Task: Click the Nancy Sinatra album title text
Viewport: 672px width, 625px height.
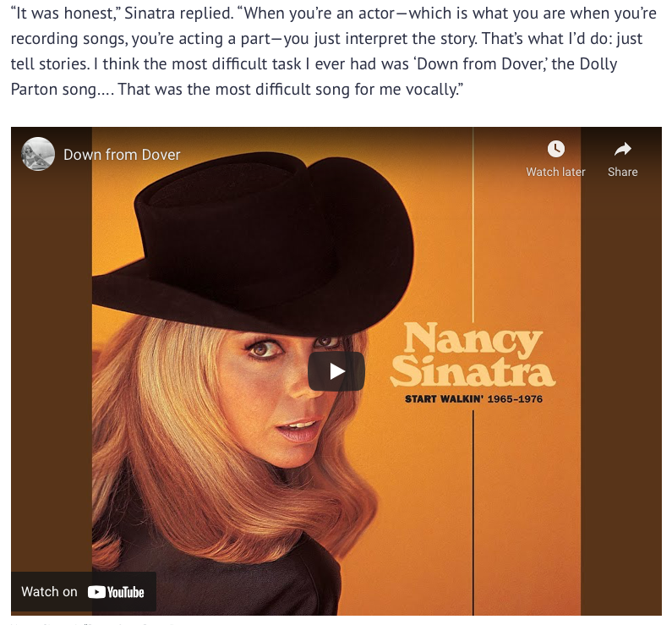Action: 473,354
